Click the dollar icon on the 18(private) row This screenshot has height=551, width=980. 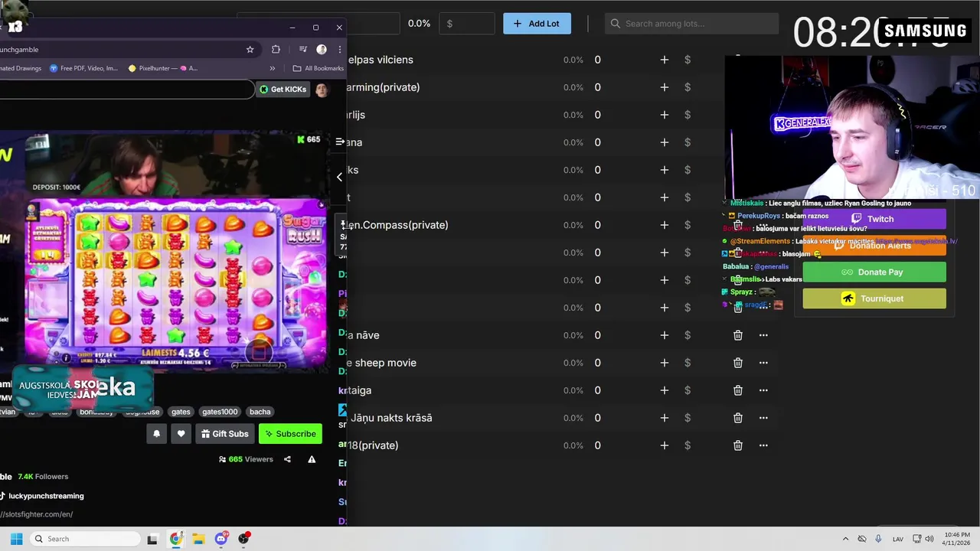688,445
